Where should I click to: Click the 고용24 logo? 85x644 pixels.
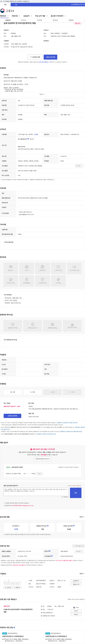tap(7, 11)
